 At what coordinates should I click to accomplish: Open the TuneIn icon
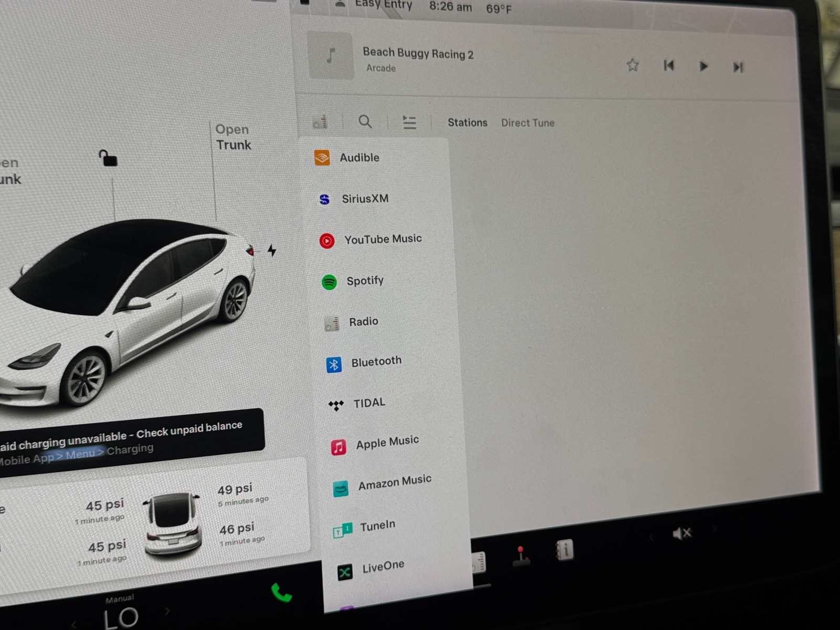click(343, 530)
